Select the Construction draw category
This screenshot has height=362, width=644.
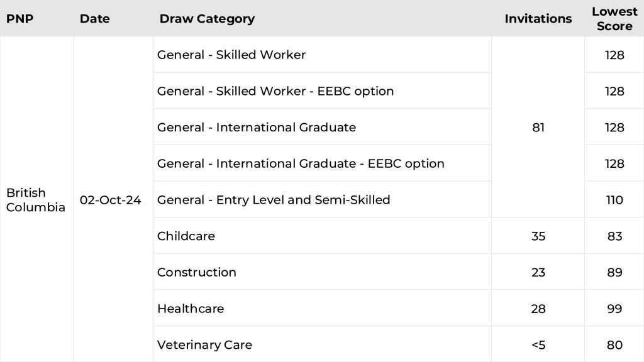coord(197,272)
